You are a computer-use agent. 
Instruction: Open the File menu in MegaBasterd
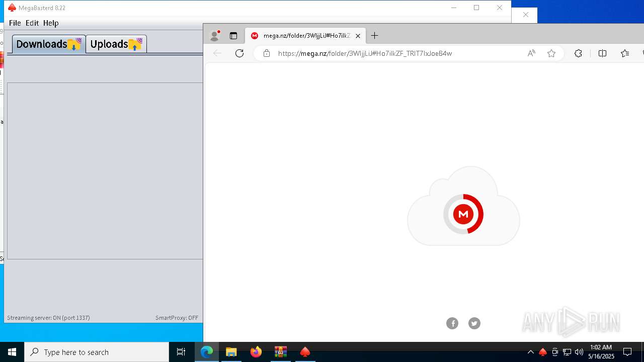pos(15,23)
